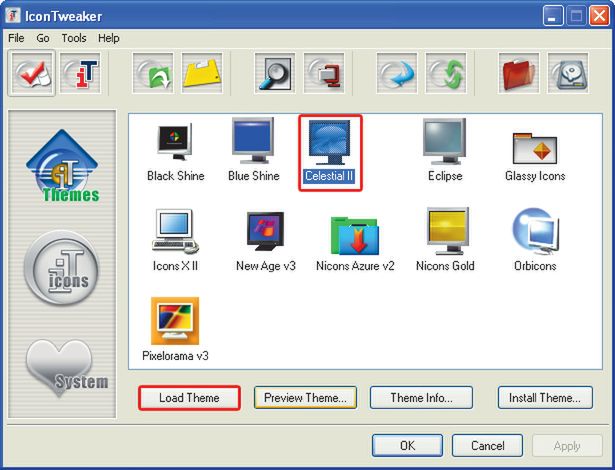Click the green refresh arrows toolbar icon
Screen dimensions: 615x470
(446, 73)
